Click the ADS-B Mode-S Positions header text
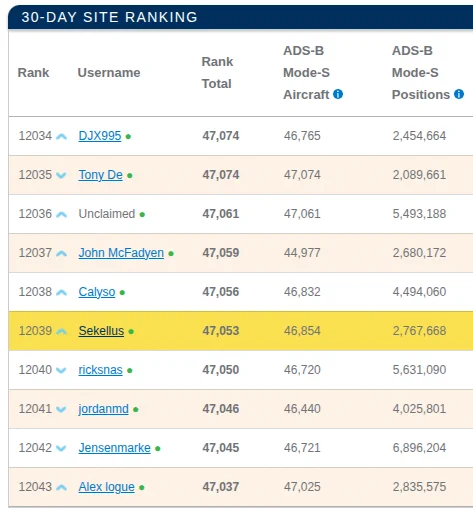 coord(421,73)
